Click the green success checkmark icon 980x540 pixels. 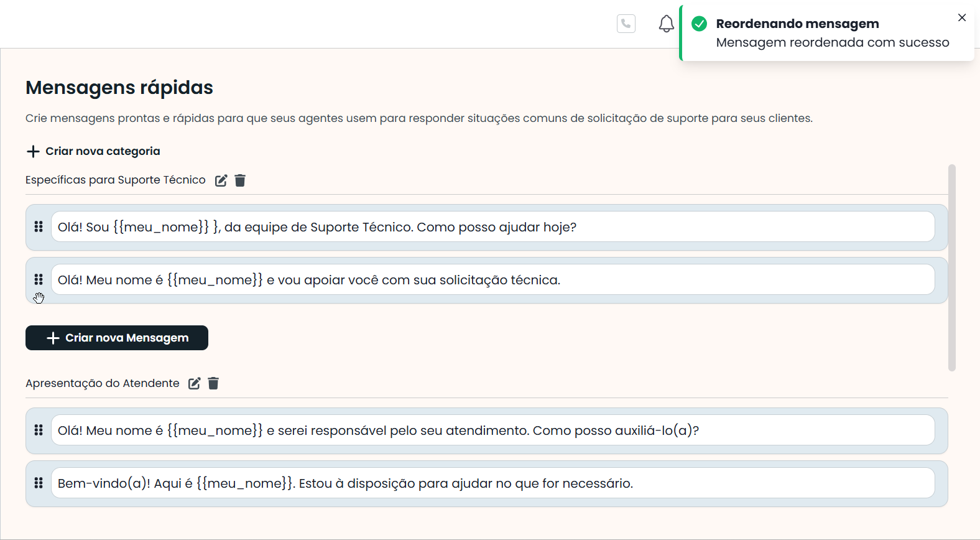click(x=699, y=24)
